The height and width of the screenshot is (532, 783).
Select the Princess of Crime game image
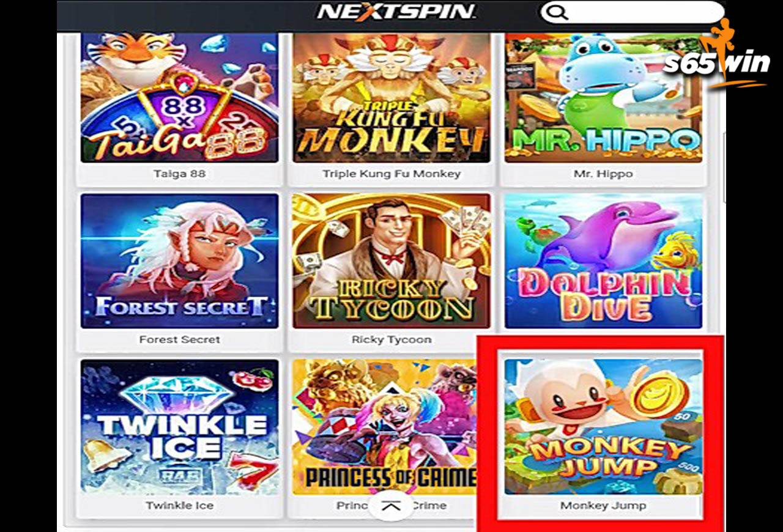(x=385, y=426)
